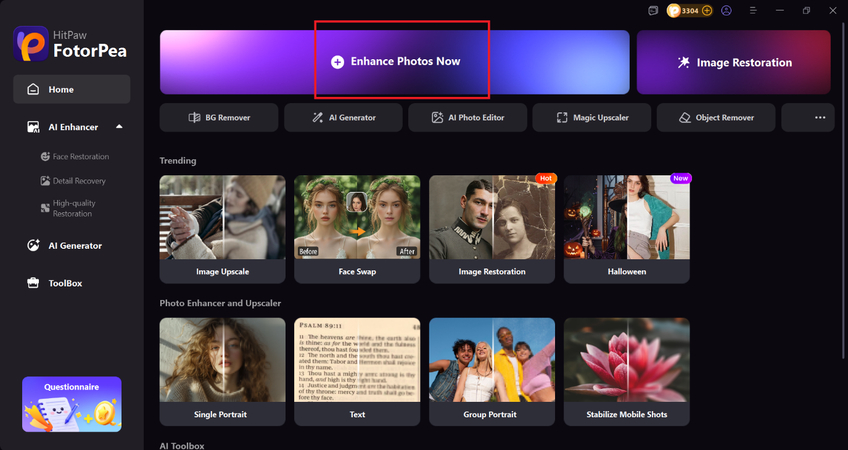Click the Enhance Photos Now banner
The image size is (848, 450).
coord(394,62)
